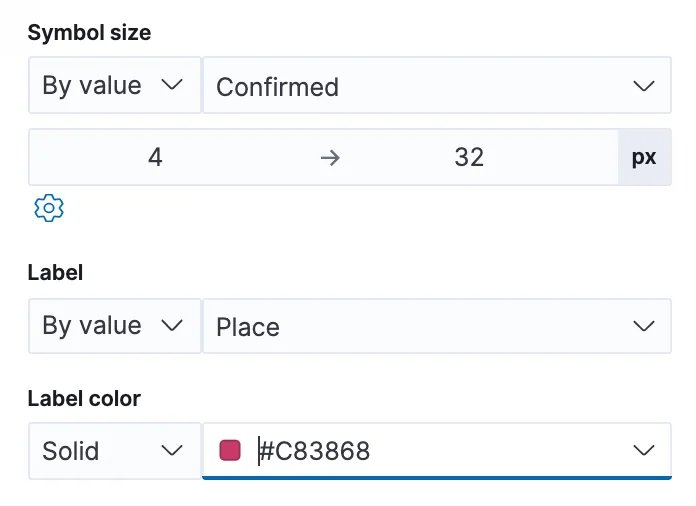
Task: Click chevron on Symbol size By value selector
Action: pyautogui.click(x=173, y=85)
